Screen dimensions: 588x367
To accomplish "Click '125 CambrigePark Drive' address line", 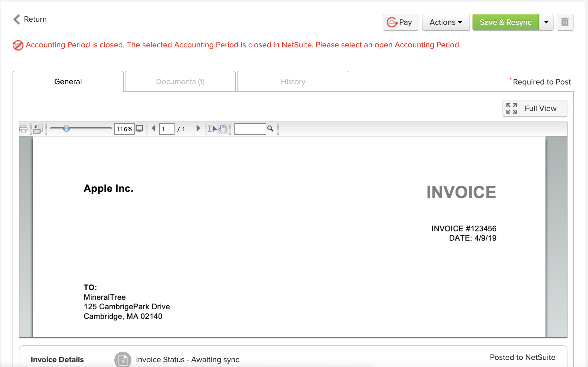I will click(127, 307).
